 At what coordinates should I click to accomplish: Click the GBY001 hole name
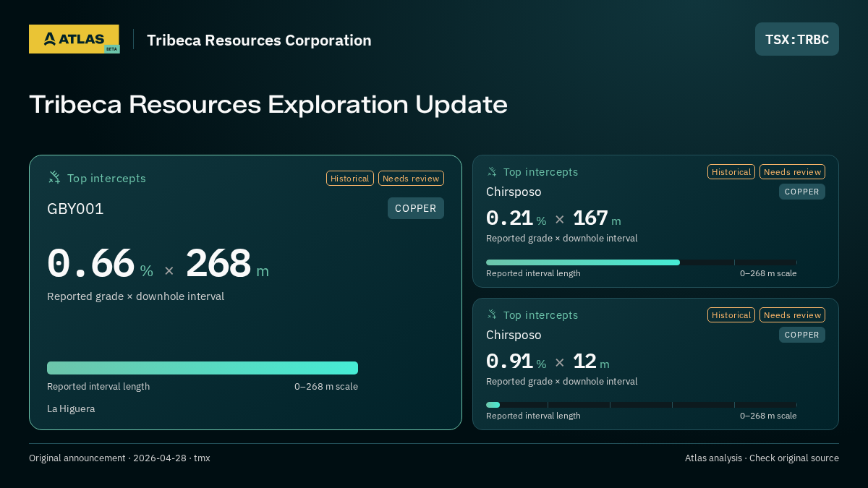pyautogui.click(x=75, y=209)
